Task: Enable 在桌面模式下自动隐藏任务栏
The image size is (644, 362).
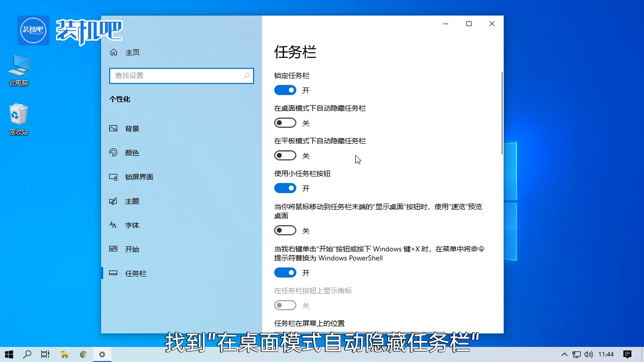Action: tap(285, 122)
